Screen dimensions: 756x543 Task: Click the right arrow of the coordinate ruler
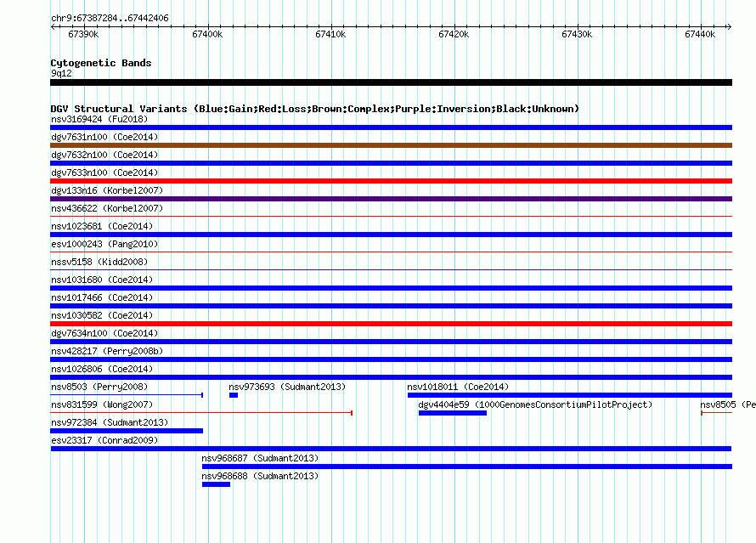(x=729, y=26)
